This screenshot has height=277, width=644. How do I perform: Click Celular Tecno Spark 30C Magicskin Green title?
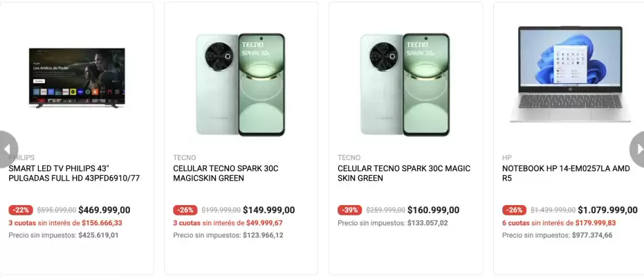coord(225,173)
